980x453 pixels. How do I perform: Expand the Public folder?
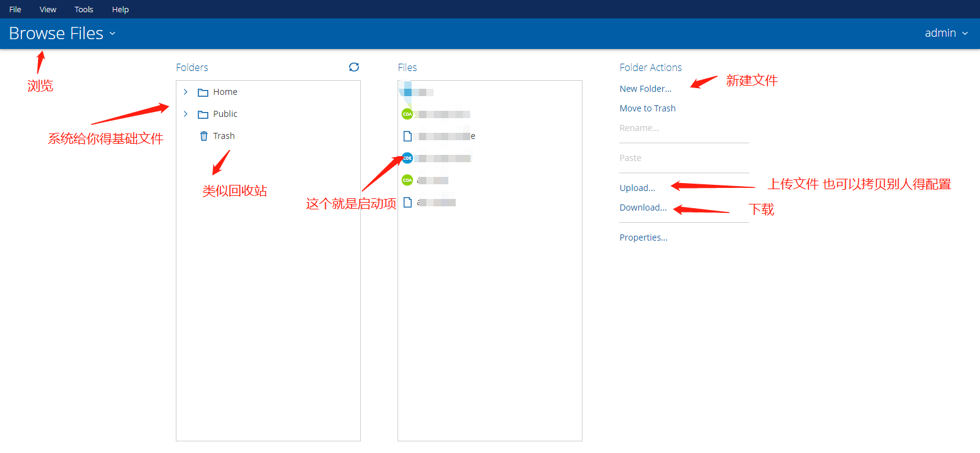pos(186,114)
